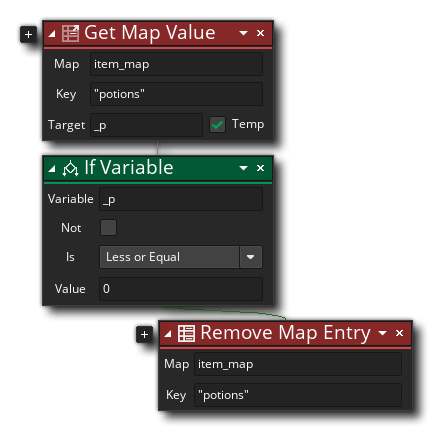Collapse the Remove Map Entry block triangle
Image resolution: width=433 pixels, height=431 pixels.
point(168,333)
